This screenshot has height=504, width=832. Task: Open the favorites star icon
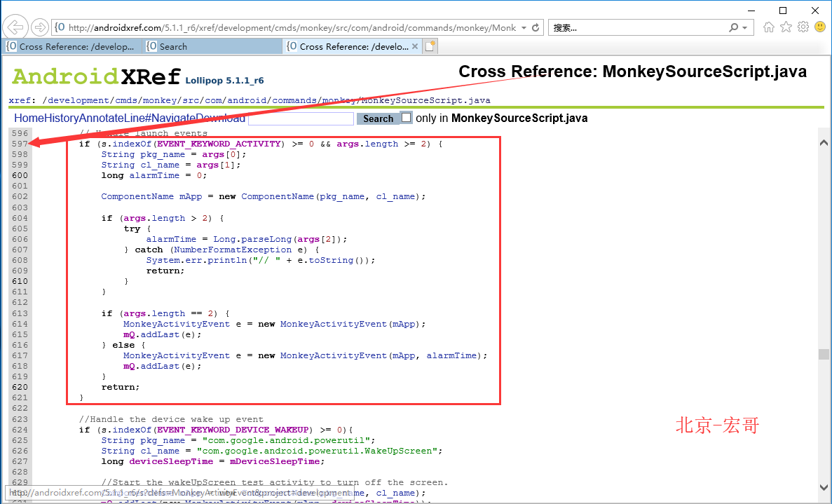[x=786, y=27]
